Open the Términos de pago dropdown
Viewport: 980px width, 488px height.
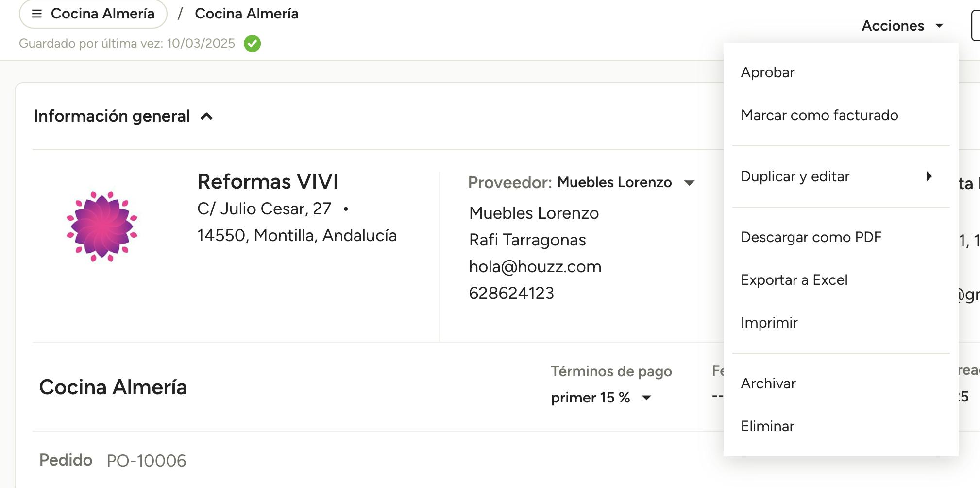tap(646, 398)
